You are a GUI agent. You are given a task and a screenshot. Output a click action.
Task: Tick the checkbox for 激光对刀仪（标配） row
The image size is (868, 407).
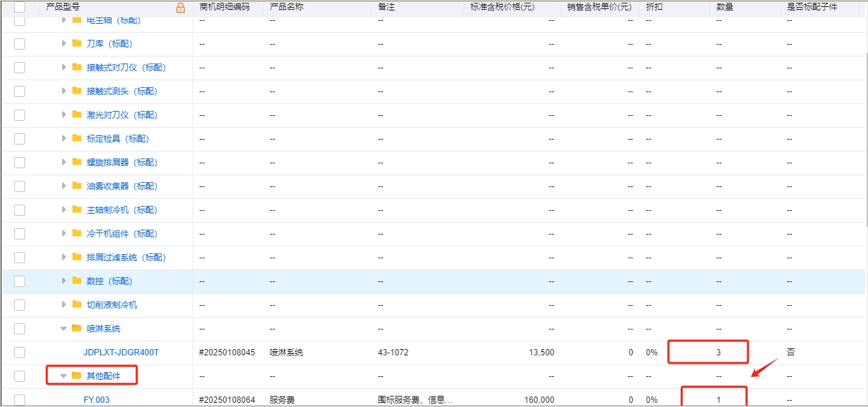click(x=20, y=115)
